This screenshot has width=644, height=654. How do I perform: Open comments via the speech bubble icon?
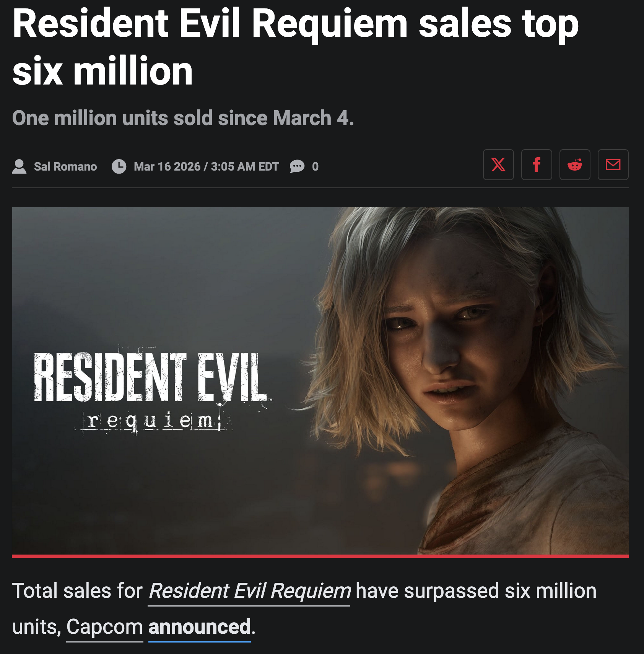click(x=297, y=166)
